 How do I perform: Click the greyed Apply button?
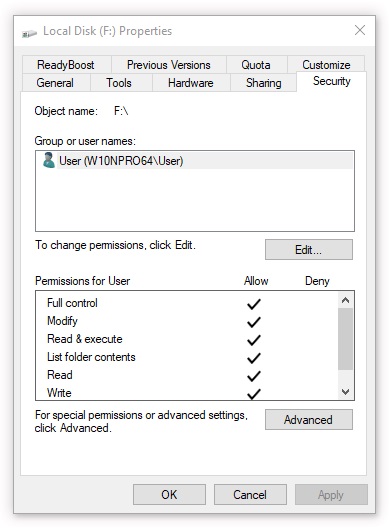click(331, 495)
